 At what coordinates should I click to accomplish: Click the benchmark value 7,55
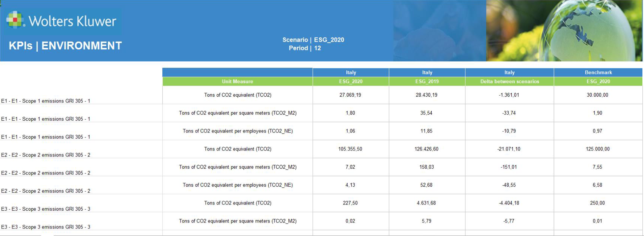pyautogui.click(x=597, y=167)
